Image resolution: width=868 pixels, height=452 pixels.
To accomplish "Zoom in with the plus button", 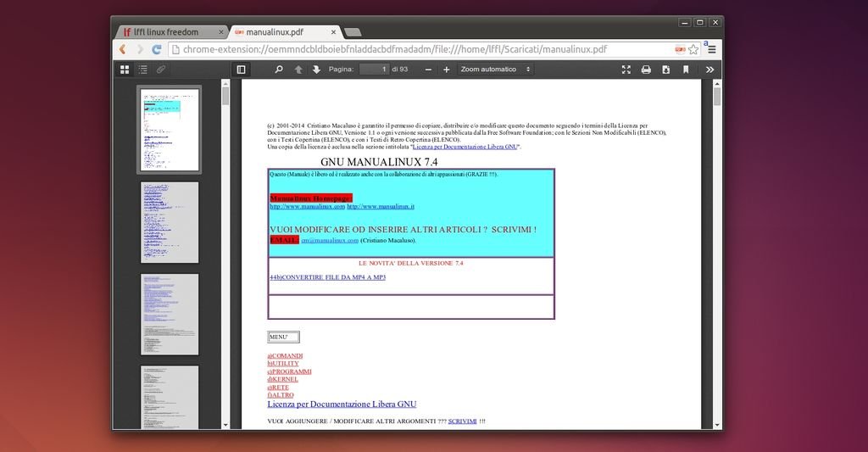I will click(446, 70).
